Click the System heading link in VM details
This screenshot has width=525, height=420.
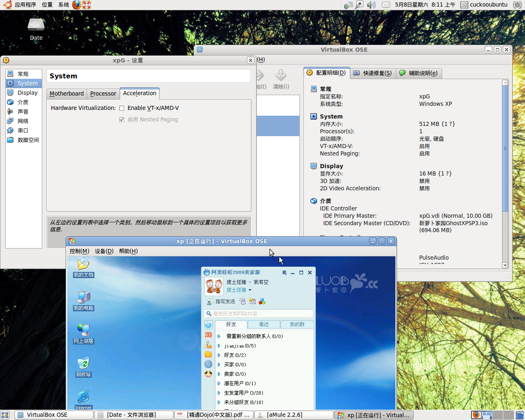tap(331, 116)
